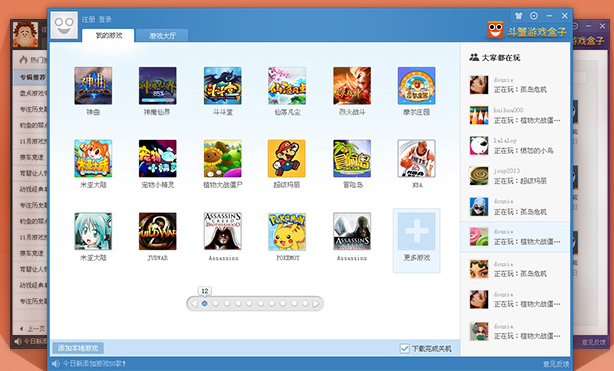Click speaker icon in left back window status bar

(18, 341)
